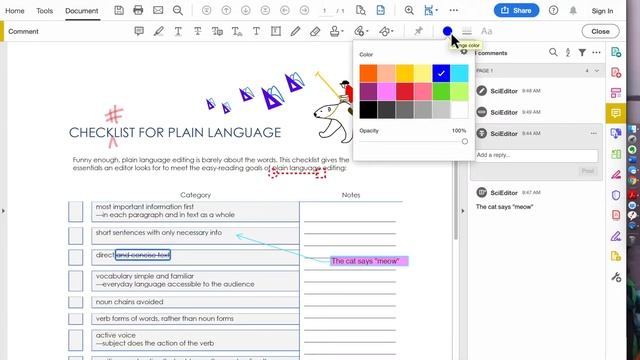Click the zoom in magnifier icon
Screen dimensions: 640x360
[x=409, y=11]
